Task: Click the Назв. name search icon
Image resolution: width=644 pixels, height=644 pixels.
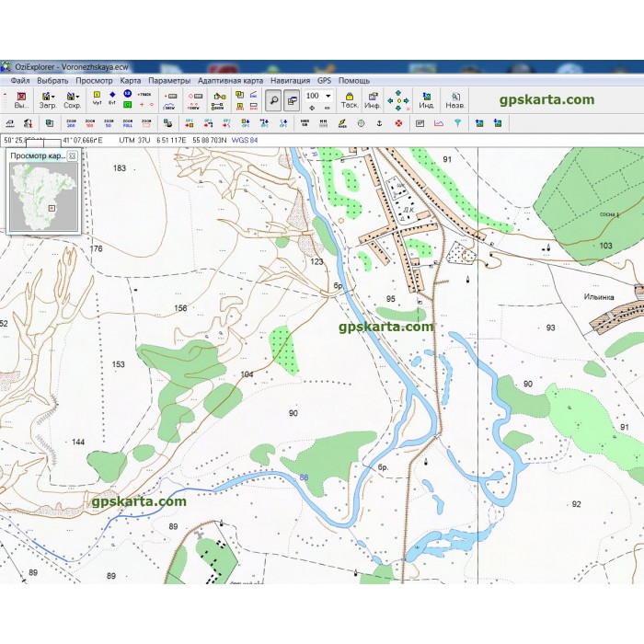Action: [x=455, y=99]
